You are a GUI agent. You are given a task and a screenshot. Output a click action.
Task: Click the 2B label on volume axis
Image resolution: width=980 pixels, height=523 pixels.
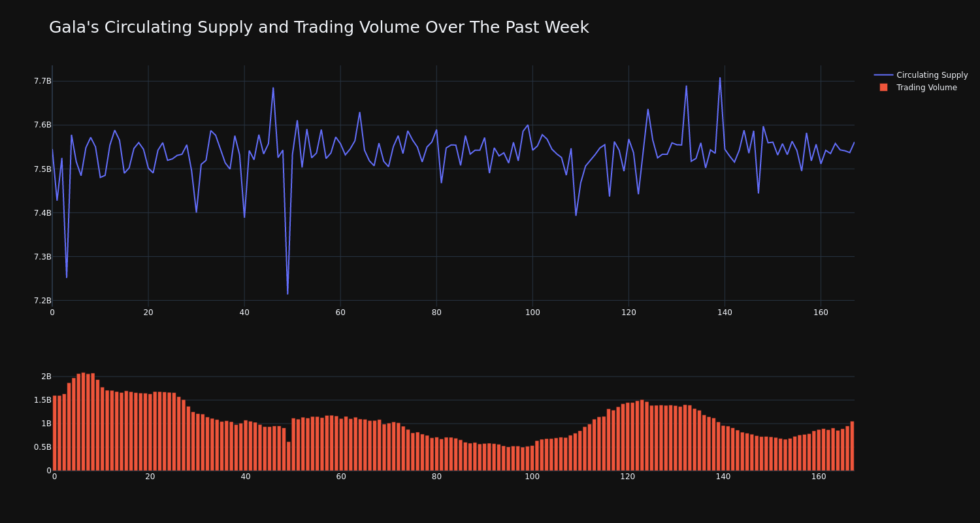point(46,377)
